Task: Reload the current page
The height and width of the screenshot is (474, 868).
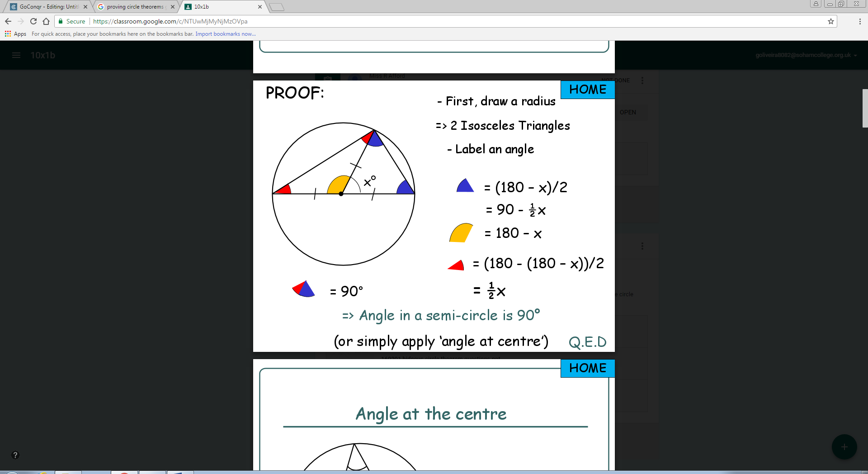Action: tap(33, 21)
